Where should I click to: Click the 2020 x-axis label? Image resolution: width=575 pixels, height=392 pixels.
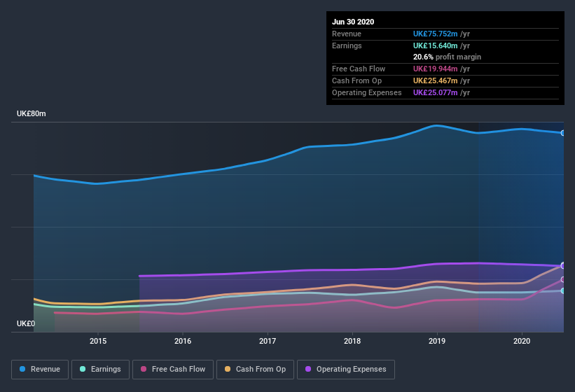click(522, 341)
